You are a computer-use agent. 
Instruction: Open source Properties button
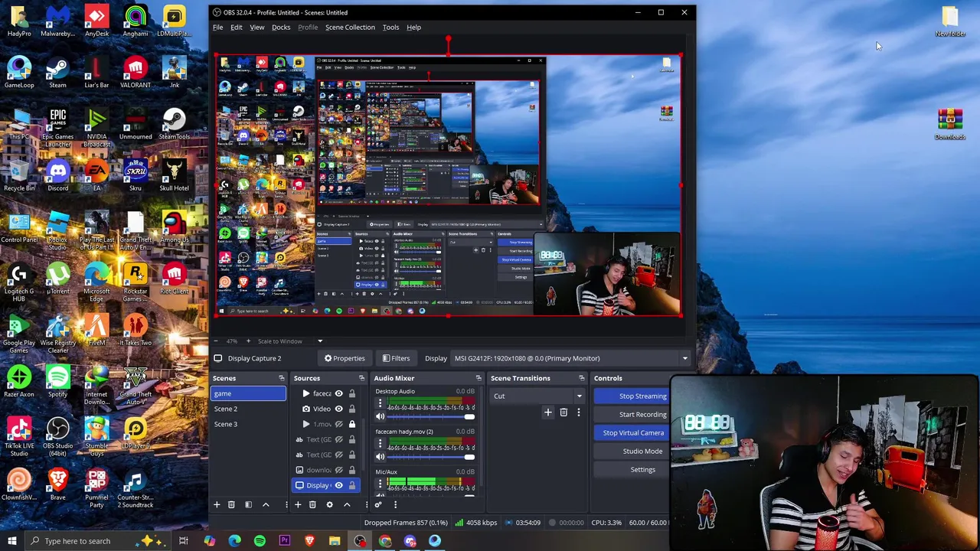coord(345,358)
